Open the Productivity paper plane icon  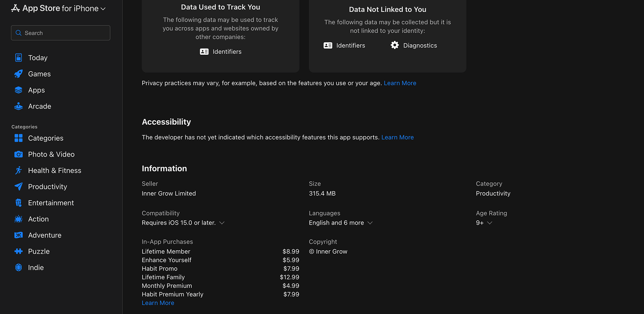19,186
